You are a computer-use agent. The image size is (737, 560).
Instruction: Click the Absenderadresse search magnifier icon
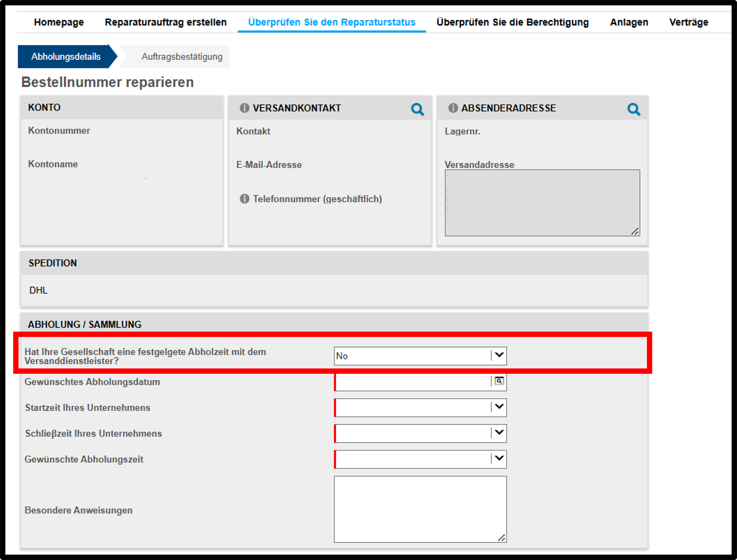pos(634,109)
